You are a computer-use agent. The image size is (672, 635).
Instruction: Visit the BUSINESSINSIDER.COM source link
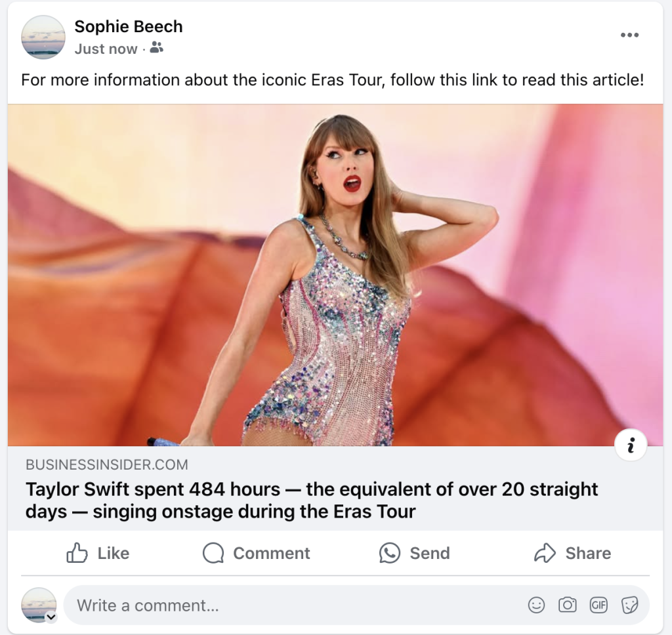click(x=106, y=465)
